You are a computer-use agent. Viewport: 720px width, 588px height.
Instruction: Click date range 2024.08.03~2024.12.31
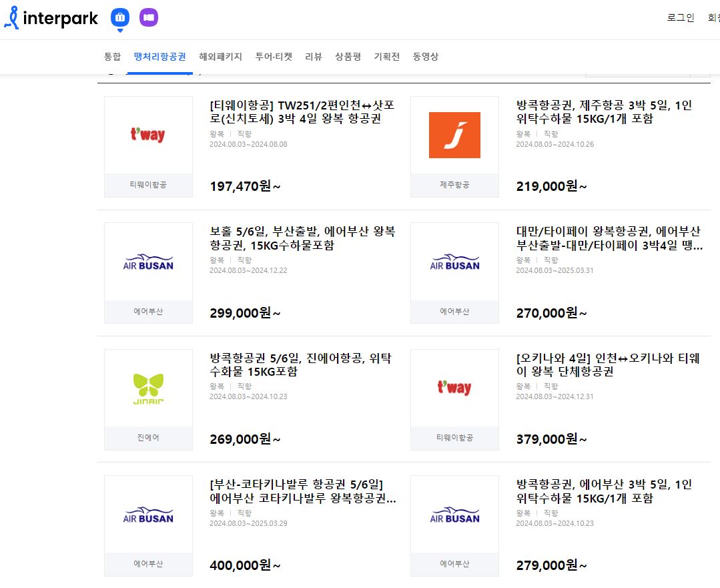(555, 396)
